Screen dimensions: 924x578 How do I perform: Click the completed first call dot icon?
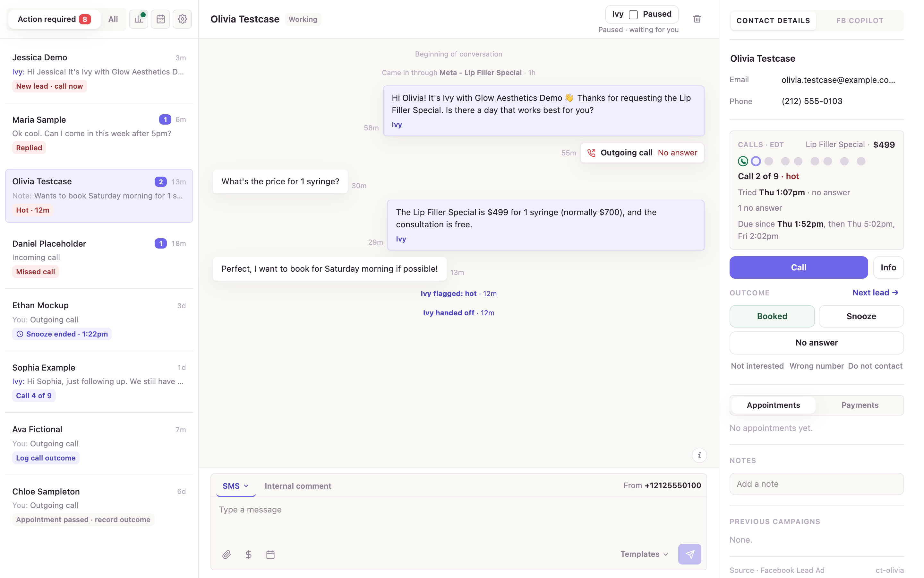743,161
